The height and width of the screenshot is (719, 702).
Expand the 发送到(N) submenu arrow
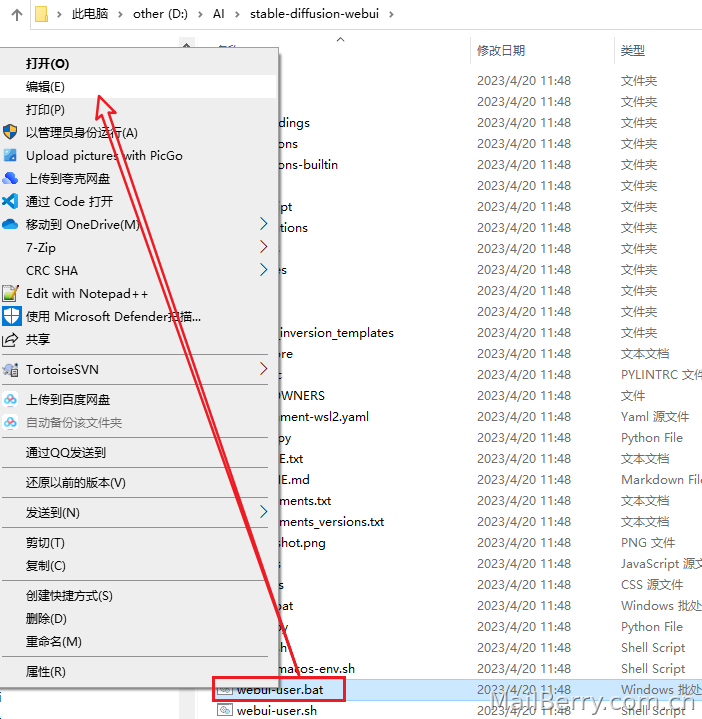click(263, 512)
